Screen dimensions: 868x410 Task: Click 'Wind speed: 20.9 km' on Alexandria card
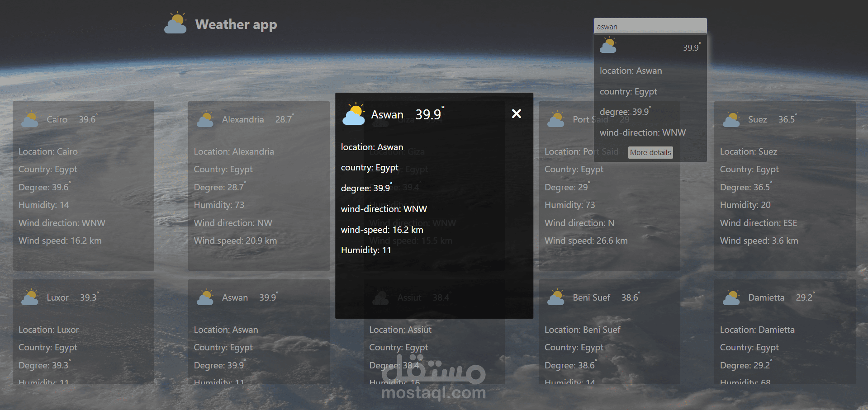pyautogui.click(x=235, y=240)
